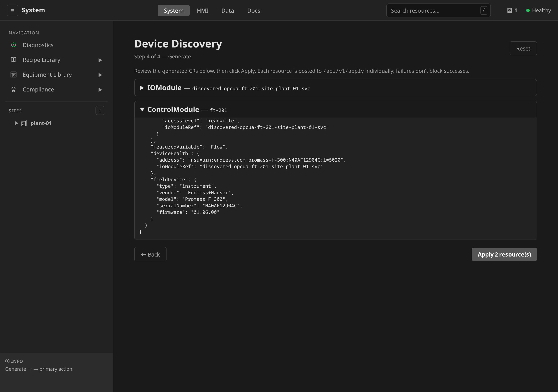
Task: Click the Reset button
Action: [x=523, y=48]
